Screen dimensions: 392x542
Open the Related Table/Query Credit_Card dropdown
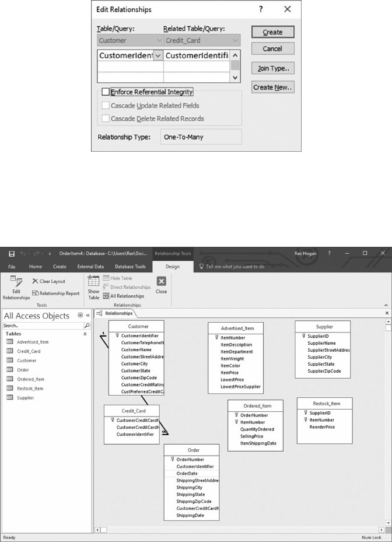point(235,40)
